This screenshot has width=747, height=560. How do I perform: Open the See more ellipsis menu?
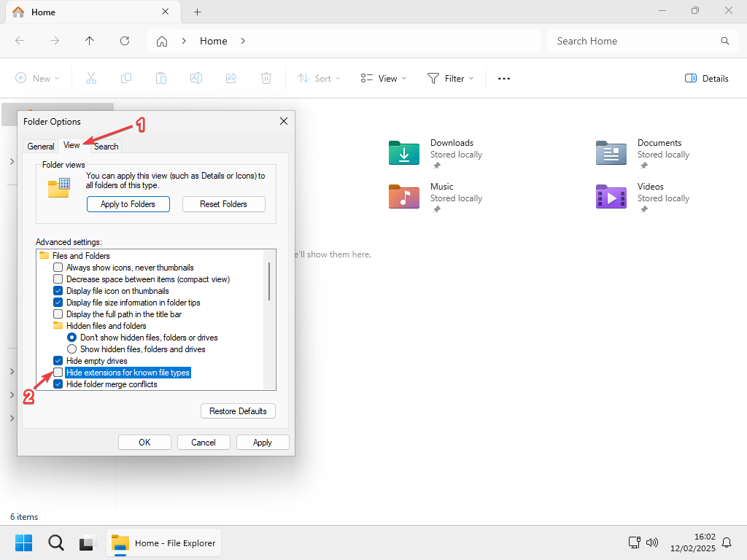pos(504,79)
